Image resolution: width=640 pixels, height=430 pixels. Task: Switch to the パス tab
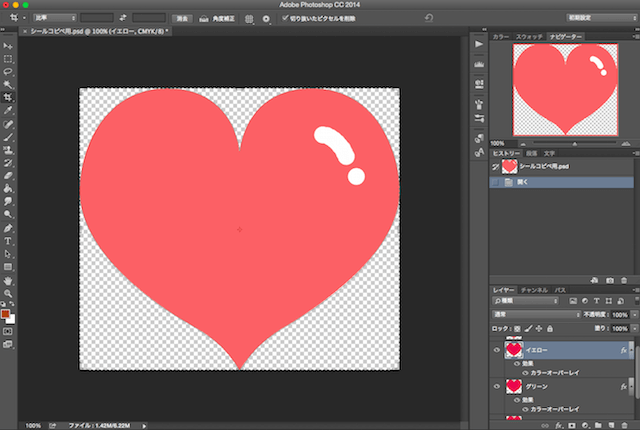[x=560, y=290]
